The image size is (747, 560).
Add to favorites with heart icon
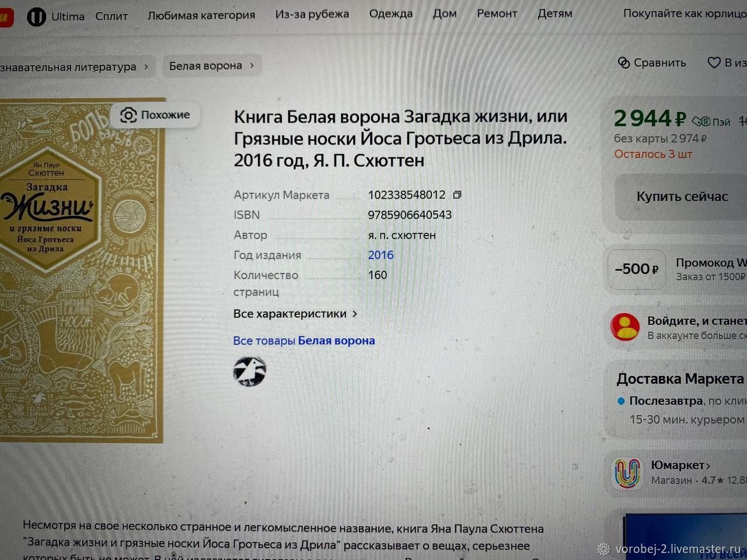714,62
